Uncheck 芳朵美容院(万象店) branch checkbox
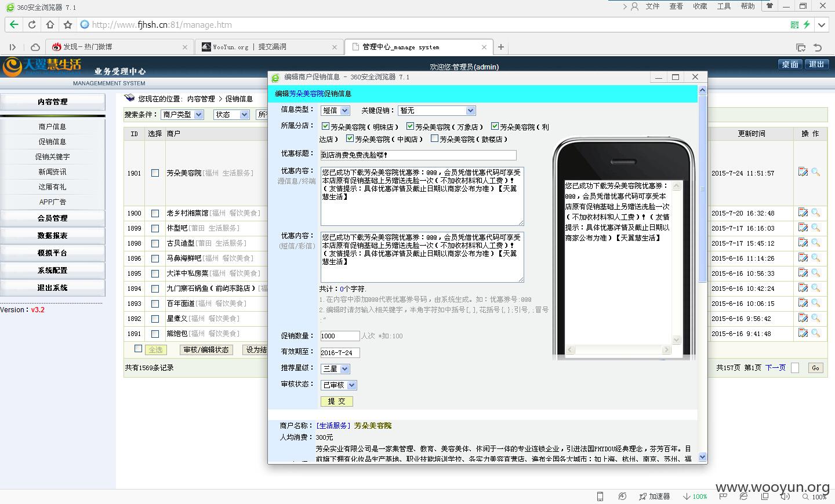835x504 pixels. tap(410, 126)
